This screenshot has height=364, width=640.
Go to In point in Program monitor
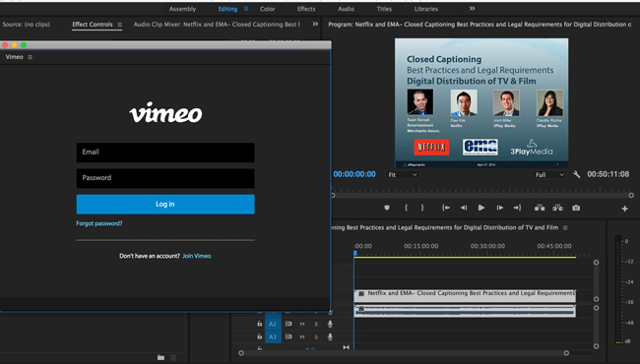tap(446, 208)
